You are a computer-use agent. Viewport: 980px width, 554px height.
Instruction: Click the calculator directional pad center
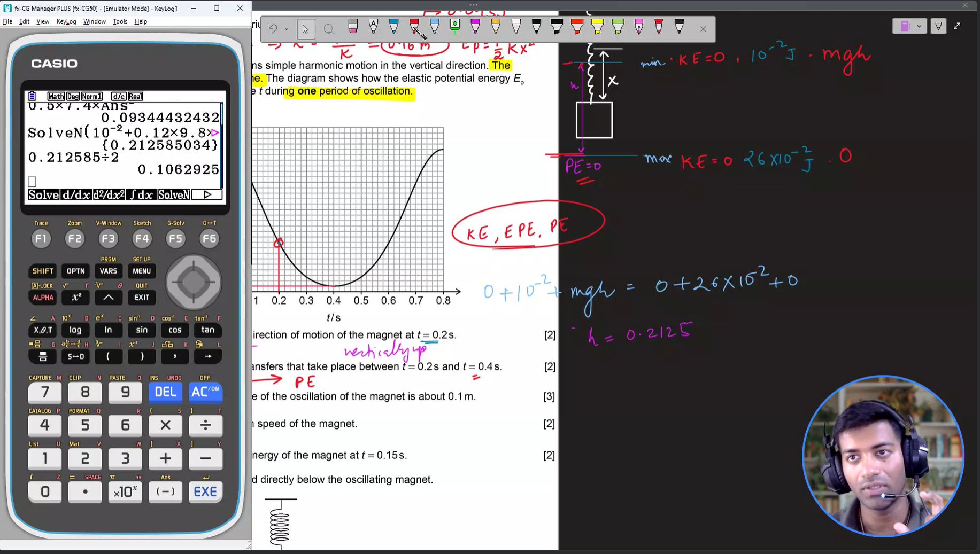click(x=193, y=282)
